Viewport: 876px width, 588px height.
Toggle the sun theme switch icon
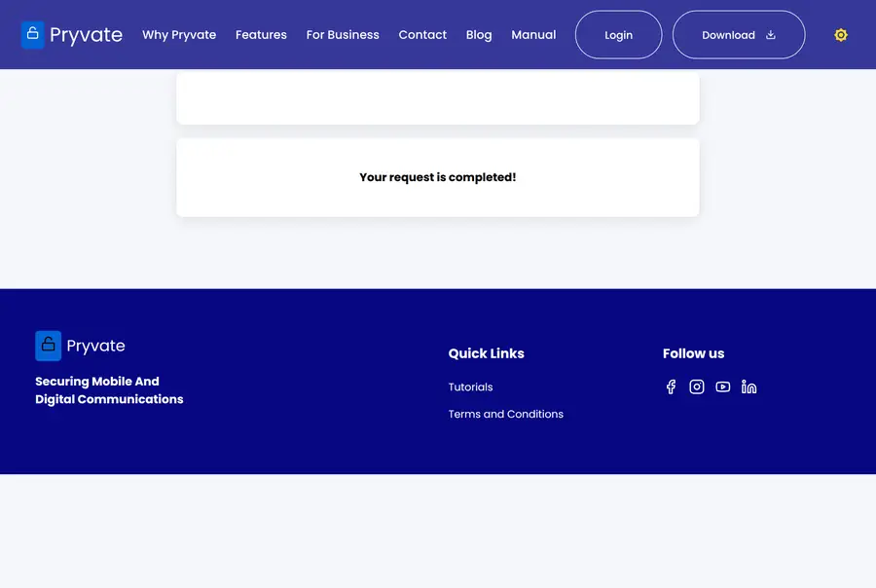[x=840, y=35]
